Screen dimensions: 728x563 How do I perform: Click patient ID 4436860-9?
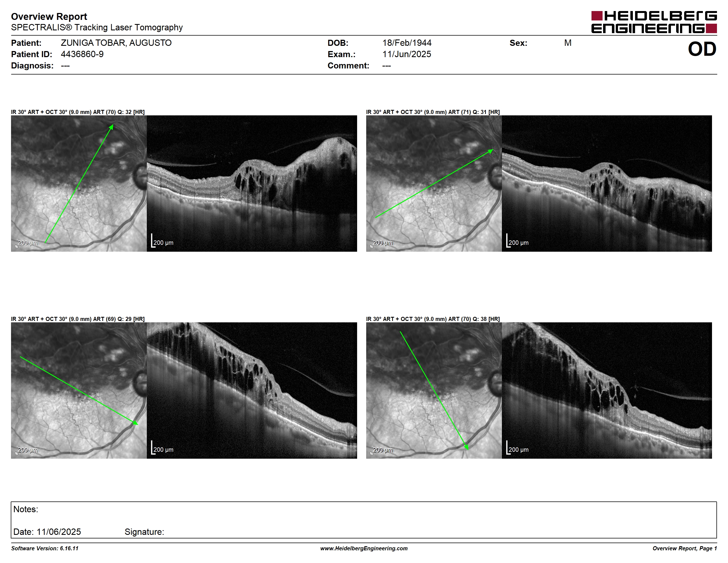pyautogui.click(x=82, y=54)
